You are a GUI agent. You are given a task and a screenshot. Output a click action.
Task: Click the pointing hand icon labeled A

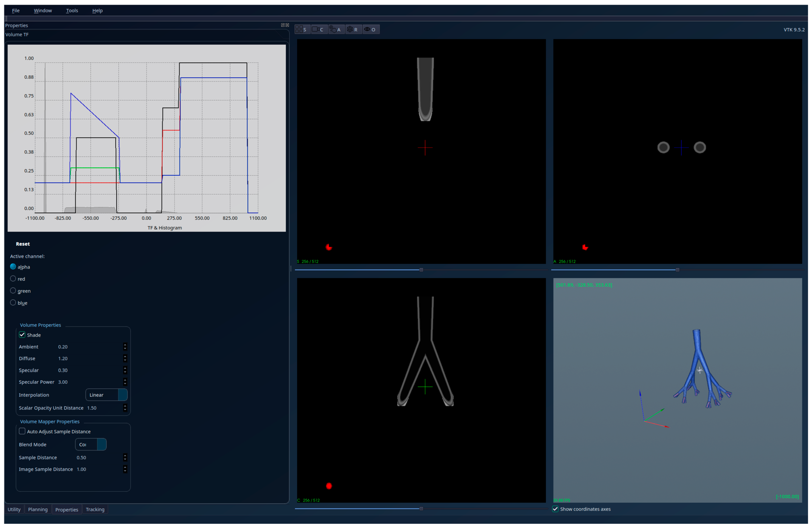(x=336, y=29)
